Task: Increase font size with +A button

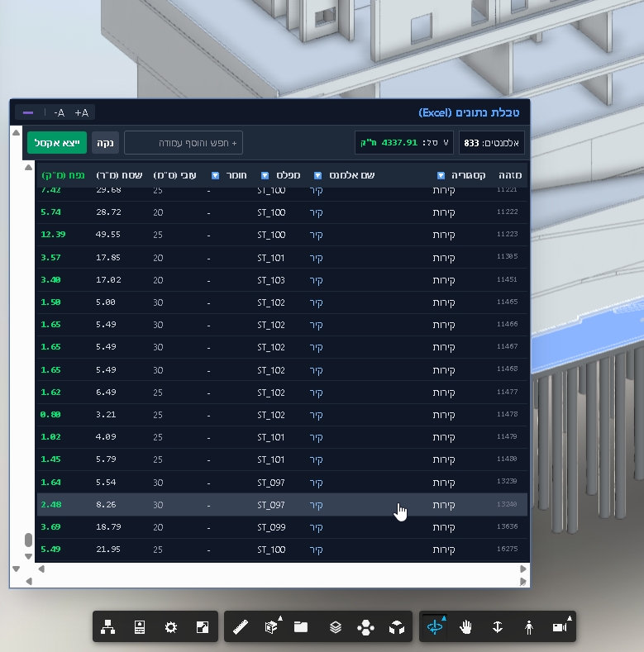Action: tap(82, 112)
